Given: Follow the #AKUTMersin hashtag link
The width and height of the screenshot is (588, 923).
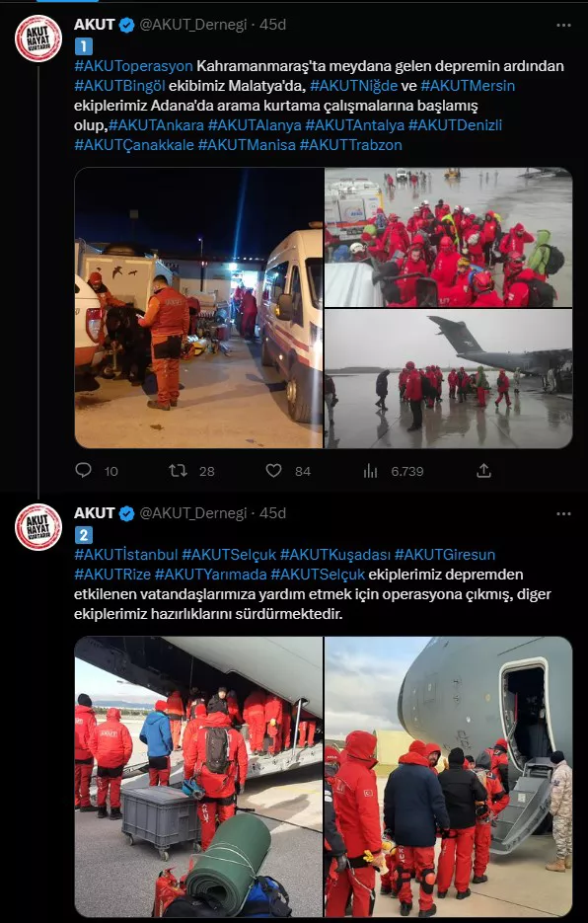Looking at the screenshot, I should pos(468,86).
